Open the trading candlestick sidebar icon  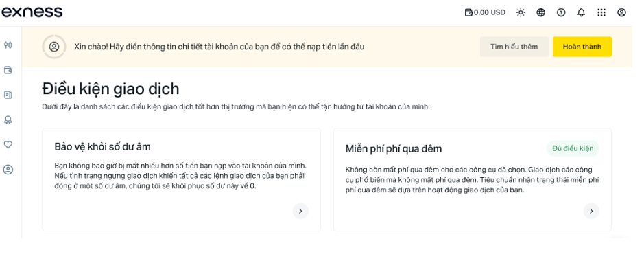point(8,45)
